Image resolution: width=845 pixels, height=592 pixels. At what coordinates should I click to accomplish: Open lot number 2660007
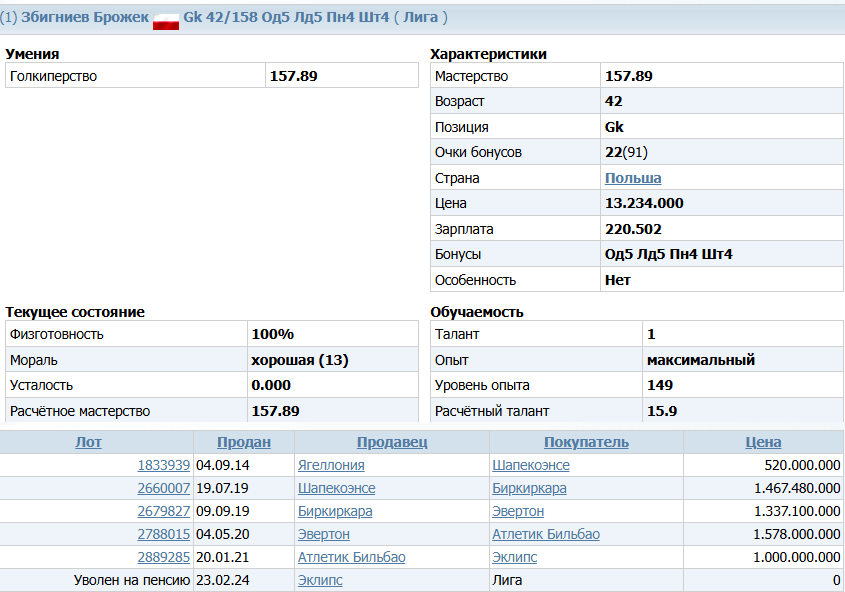pyautogui.click(x=163, y=488)
